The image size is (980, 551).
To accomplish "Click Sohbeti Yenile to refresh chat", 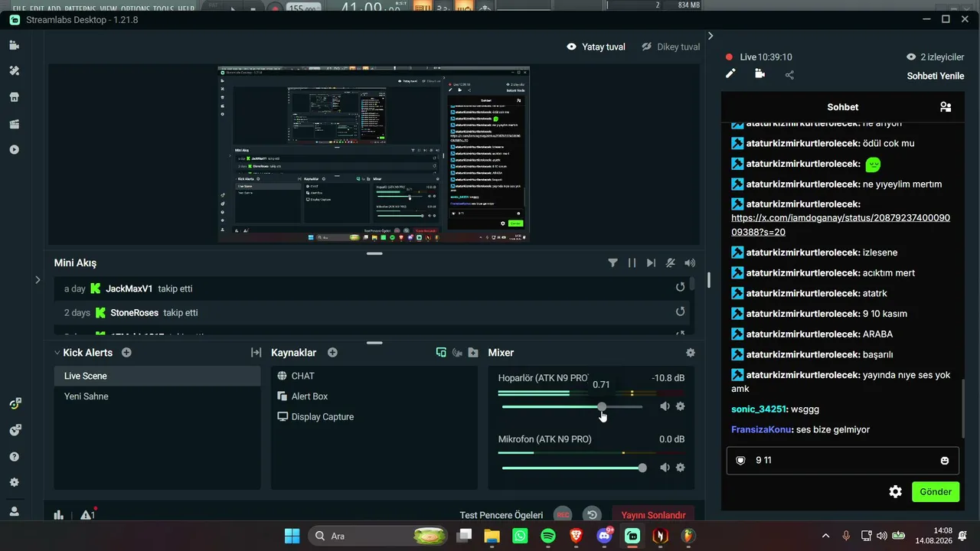I will pyautogui.click(x=936, y=76).
